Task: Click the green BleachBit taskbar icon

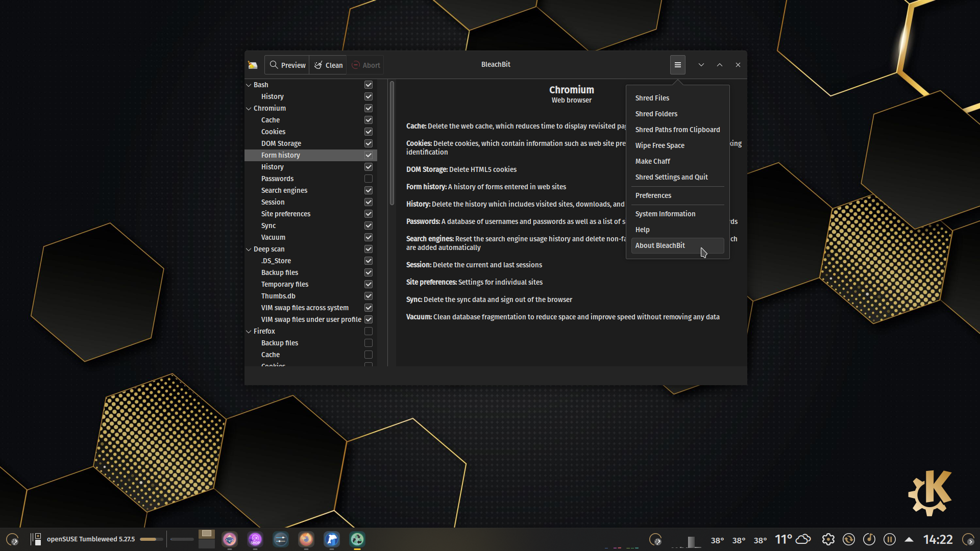Action: [x=357, y=539]
